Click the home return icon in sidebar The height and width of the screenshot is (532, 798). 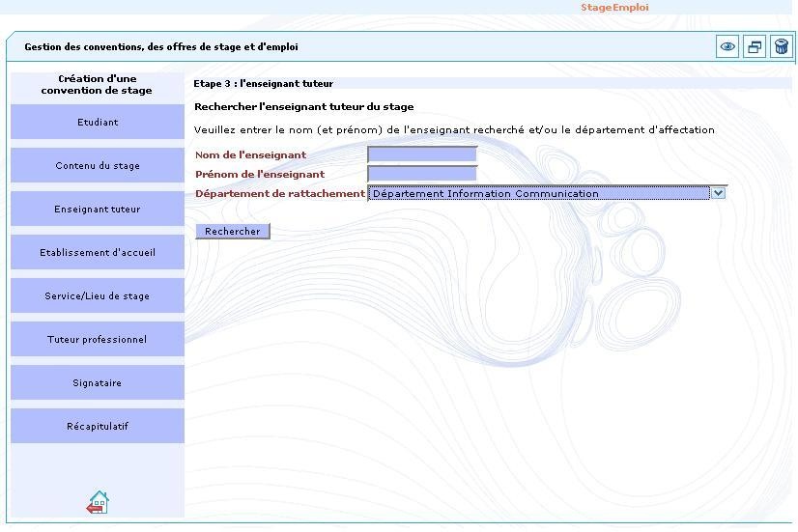(98, 502)
